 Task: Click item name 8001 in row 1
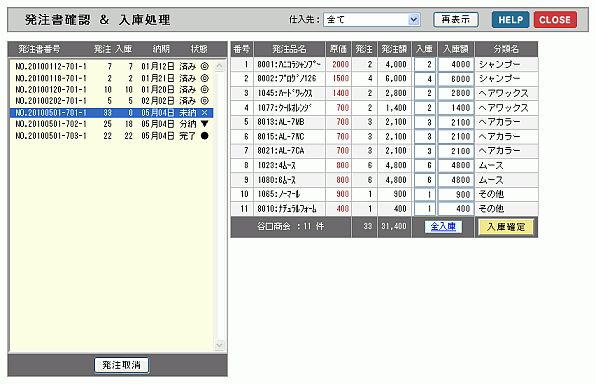tap(289, 64)
